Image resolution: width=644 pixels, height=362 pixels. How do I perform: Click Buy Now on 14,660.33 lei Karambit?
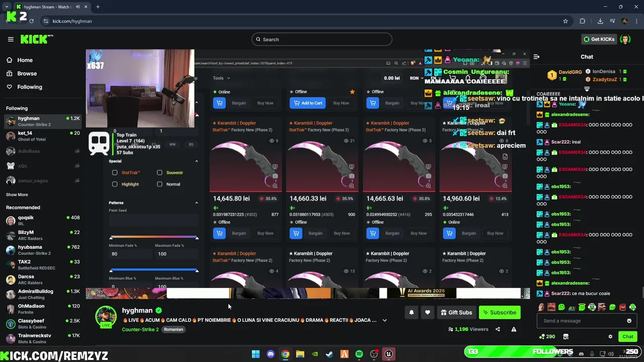[x=342, y=233]
